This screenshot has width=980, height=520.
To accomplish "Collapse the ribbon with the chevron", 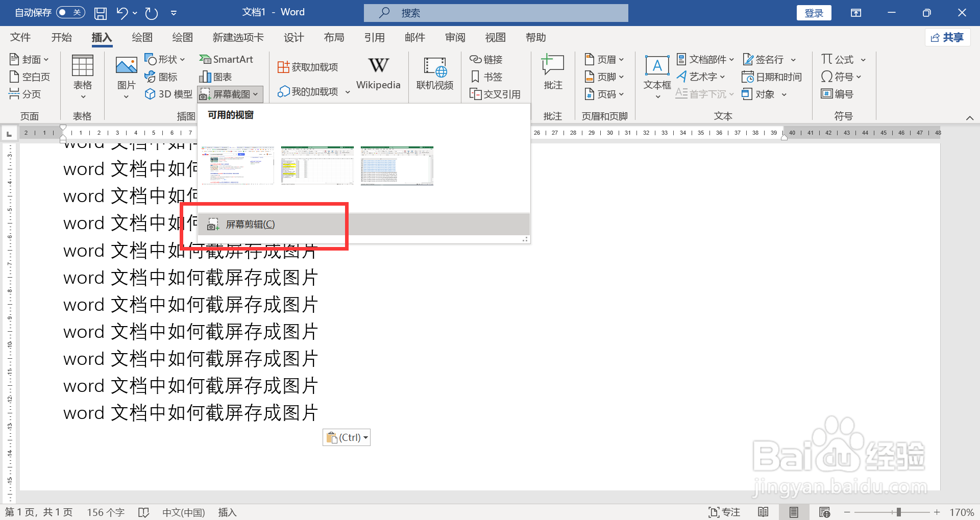I will [970, 117].
